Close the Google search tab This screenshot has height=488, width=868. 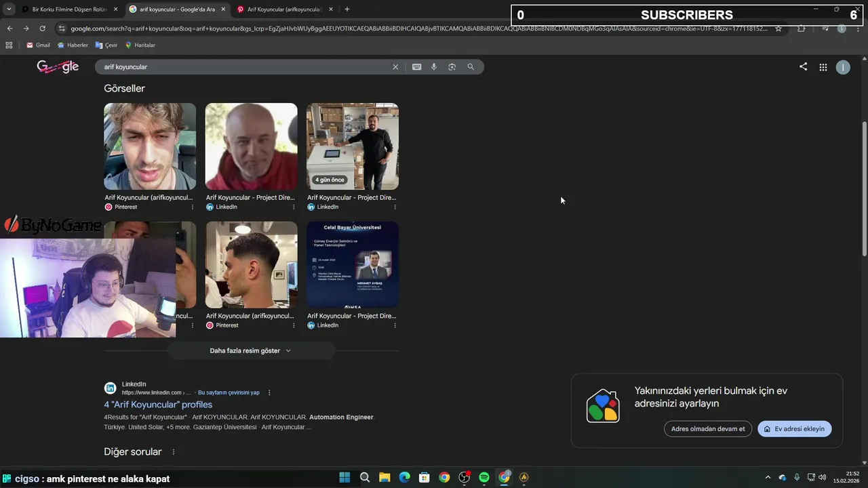click(x=223, y=9)
